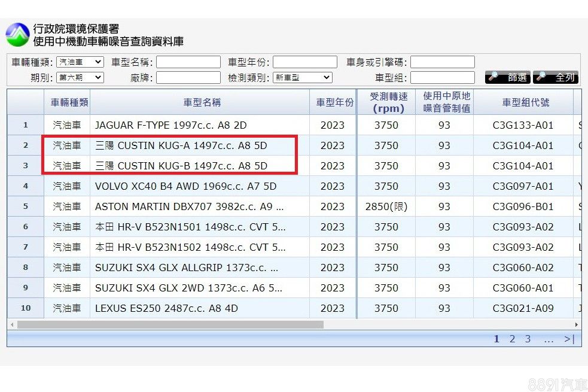
Task: Select the JAGUAR F-TYPE row
Action: point(170,125)
